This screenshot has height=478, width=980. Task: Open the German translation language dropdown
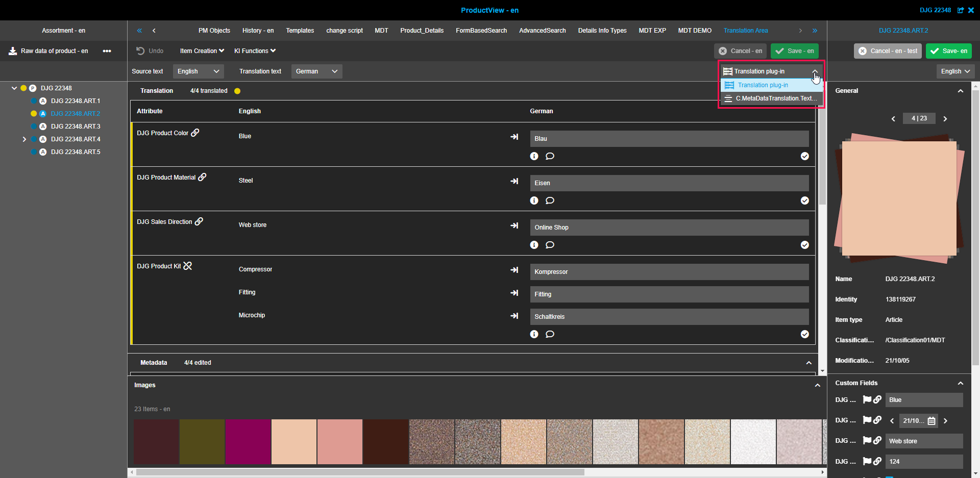coord(316,71)
